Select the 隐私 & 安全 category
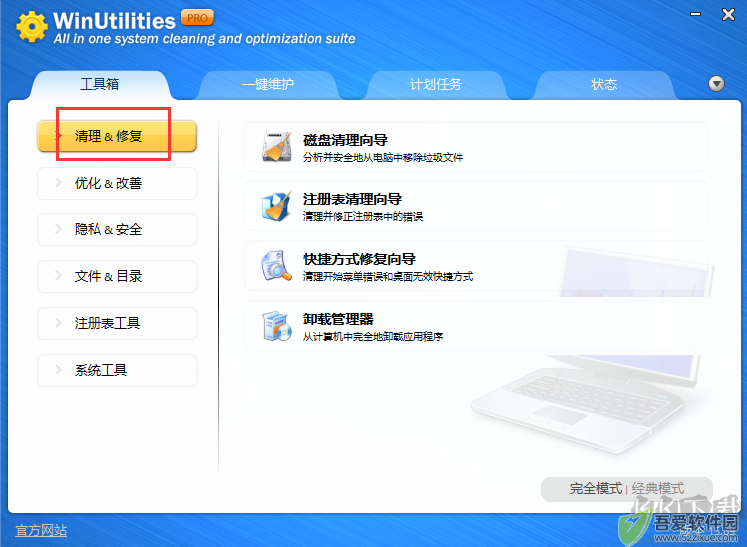Viewport: 747px width, 547px height. (x=117, y=230)
